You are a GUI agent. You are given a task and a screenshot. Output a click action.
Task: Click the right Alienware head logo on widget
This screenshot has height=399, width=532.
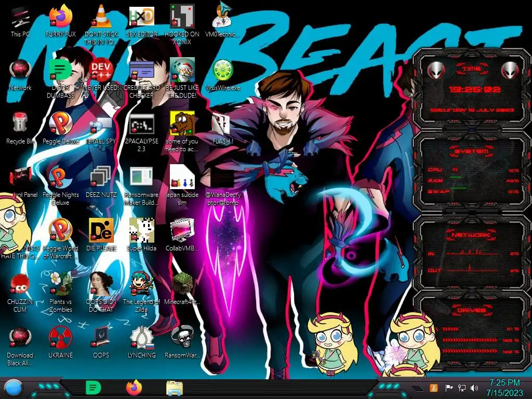tap(510, 70)
